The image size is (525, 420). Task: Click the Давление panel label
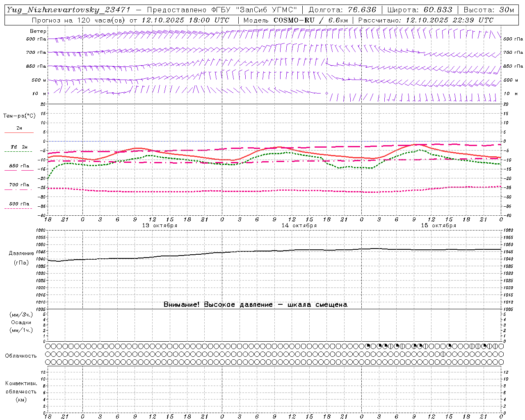point(21,253)
